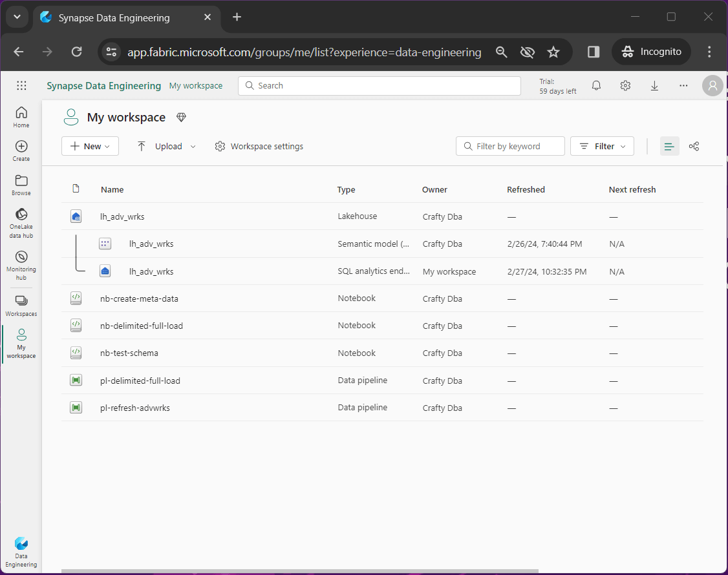
Task: Open Workspace settings
Action: click(259, 146)
